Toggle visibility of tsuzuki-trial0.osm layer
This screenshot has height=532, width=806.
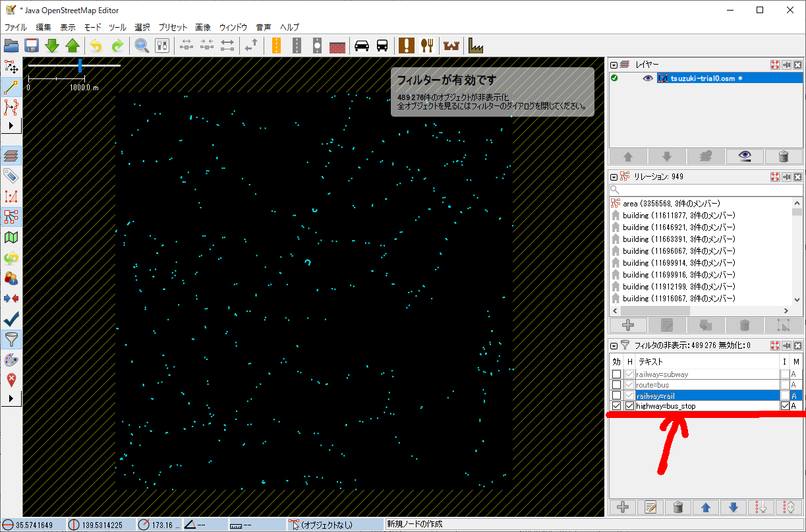coord(648,78)
